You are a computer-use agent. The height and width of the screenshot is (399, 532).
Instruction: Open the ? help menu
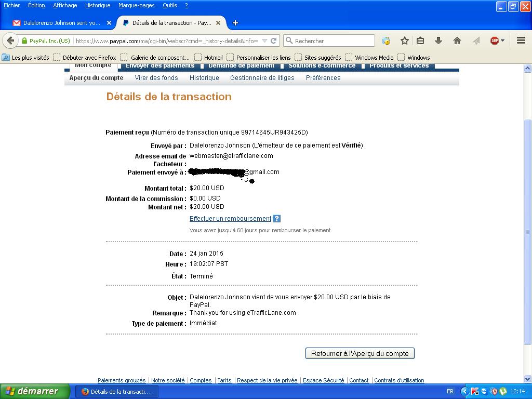point(187,5)
